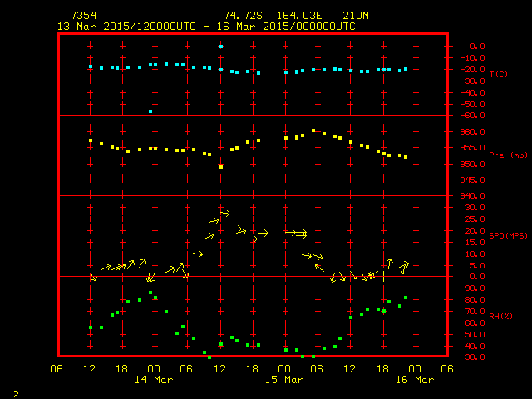Click the -40.0 temperature tick label
Image resolution: width=532 pixels, height=399 pixels.
tap(473, 93)
